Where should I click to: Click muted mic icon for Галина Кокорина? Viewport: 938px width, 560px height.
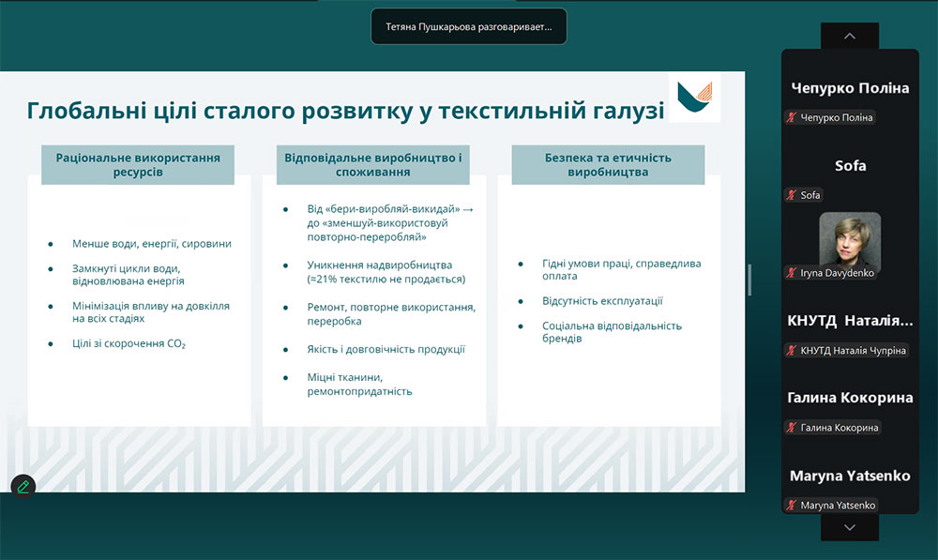pyautogui.click(x=792, y=428)
